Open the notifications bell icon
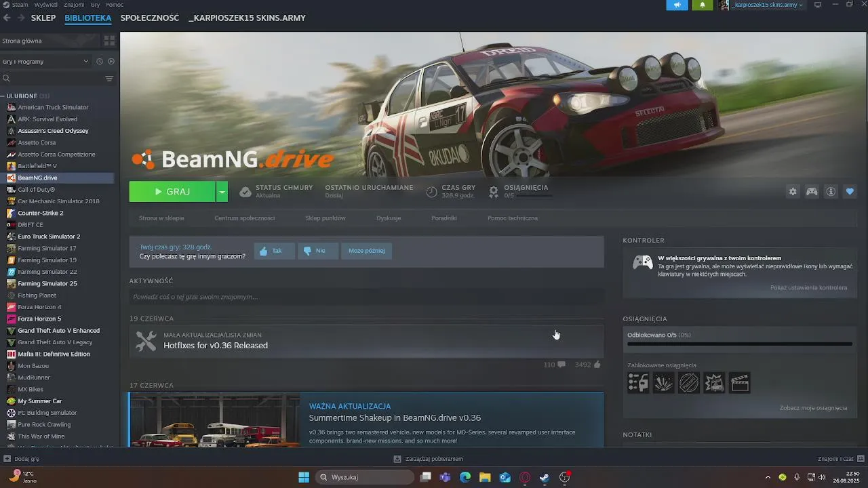The height and width of the screenshot is (488, 868). tap(702, 5)
